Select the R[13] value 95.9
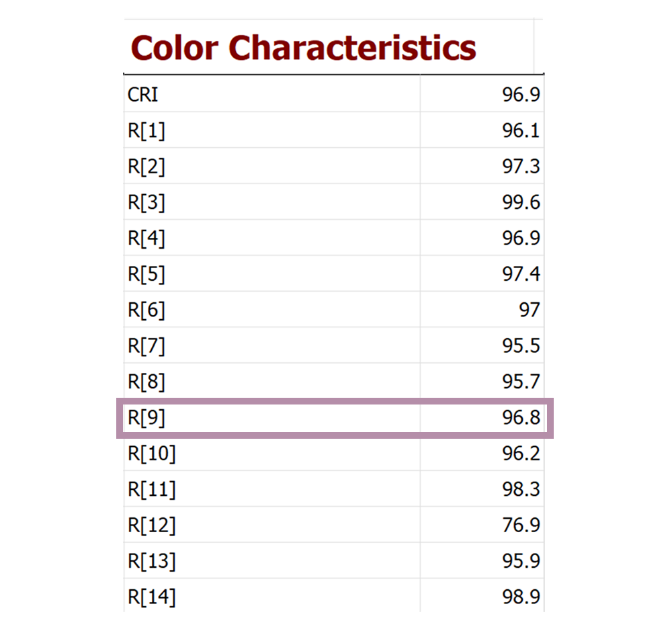 pyautogui.click(x=521, y=561)
